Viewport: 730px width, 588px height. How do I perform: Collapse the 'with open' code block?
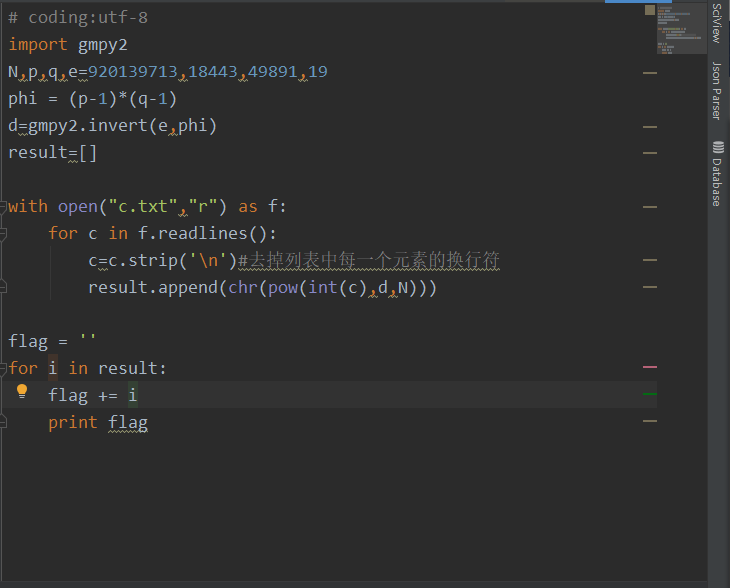click(3, 207)
